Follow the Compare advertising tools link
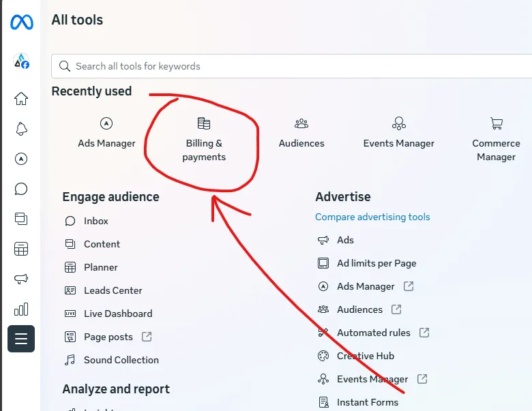Screen dimensions: 532x411 372,217
